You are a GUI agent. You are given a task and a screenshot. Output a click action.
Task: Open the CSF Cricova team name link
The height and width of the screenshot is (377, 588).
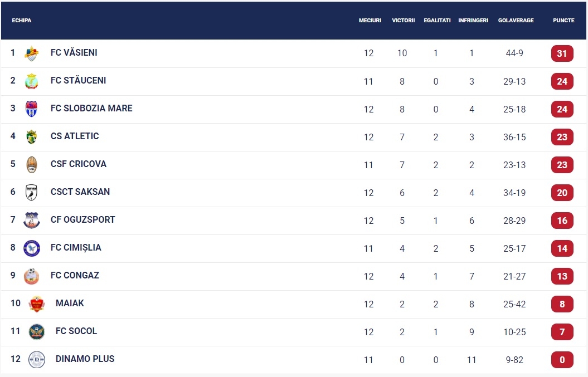79,164
